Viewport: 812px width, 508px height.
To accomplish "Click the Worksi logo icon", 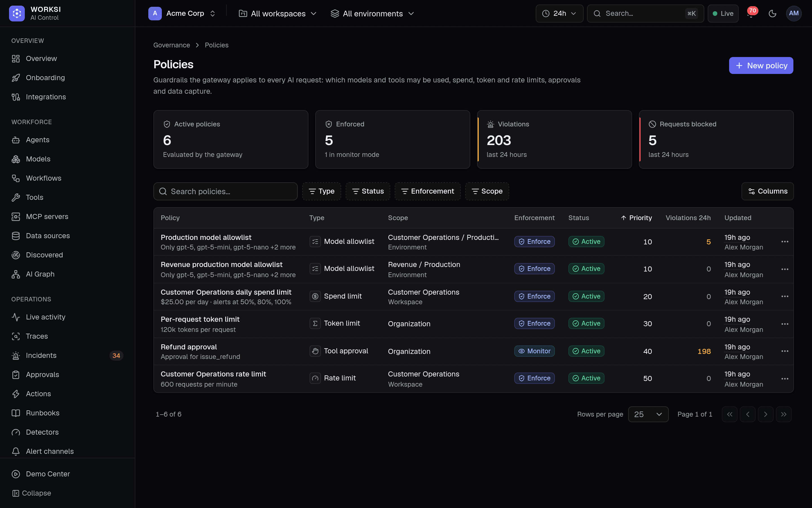I will coord(17,14).
